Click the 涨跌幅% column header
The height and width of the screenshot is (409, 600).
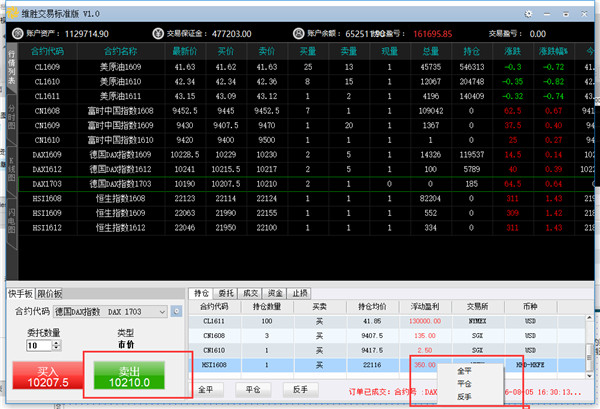click(x=553, y=51)
